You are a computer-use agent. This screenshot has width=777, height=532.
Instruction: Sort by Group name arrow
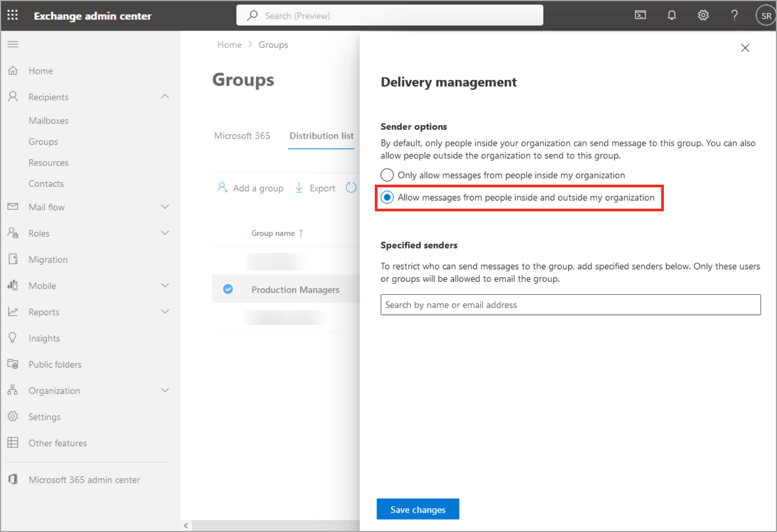[301, 233]
